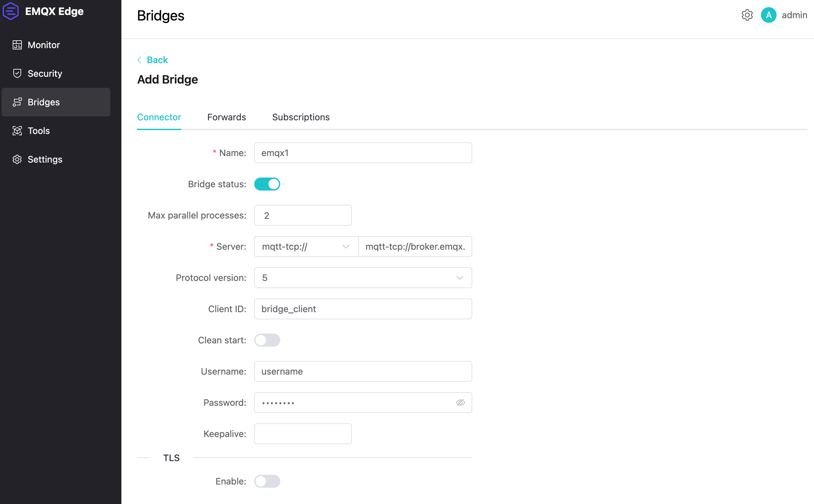Switch to the Connector tab
The image size is (814, 504).
coord(159,117)
